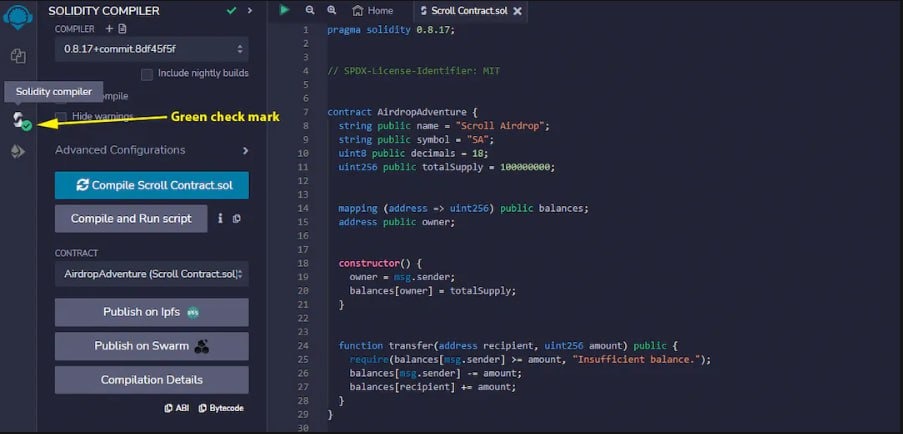The image size is (903, 434).
Task: Click the SPDX-License-Identifier comment line
Action: tap(413, 71)
